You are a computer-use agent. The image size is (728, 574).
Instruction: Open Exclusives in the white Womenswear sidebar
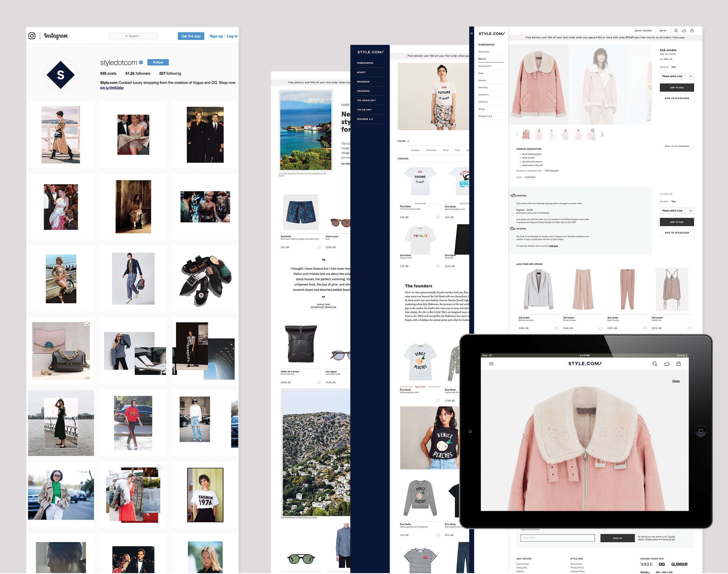click(484, 52)
